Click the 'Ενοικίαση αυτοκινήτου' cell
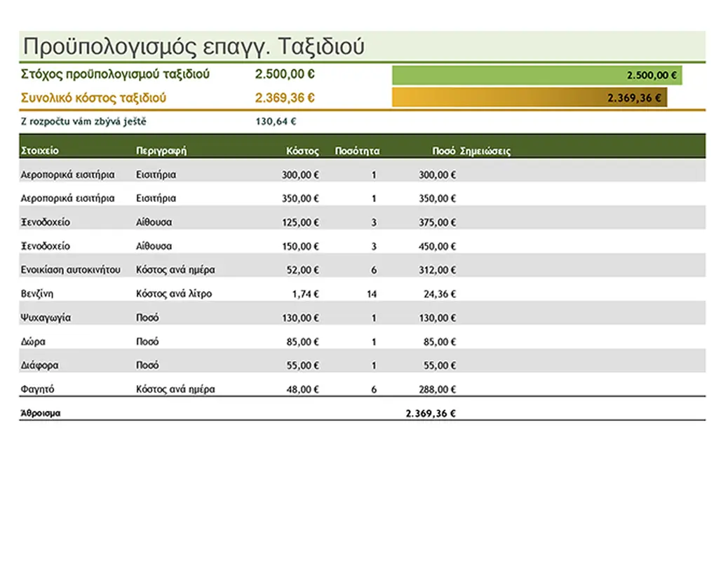The height and width of the screenshot is (561, 728). (71, 270)
